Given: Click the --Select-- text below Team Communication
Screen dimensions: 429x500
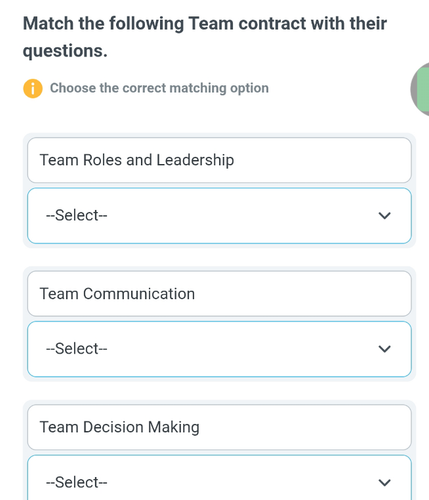Looking at the screenshot, I should click(x=77, y=349).
